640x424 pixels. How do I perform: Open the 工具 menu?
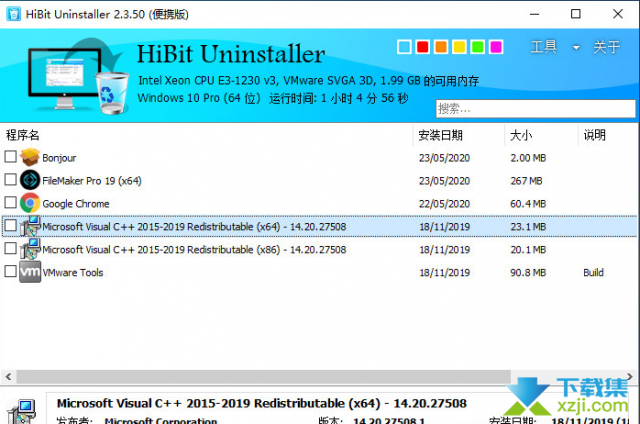coord(544,47)
